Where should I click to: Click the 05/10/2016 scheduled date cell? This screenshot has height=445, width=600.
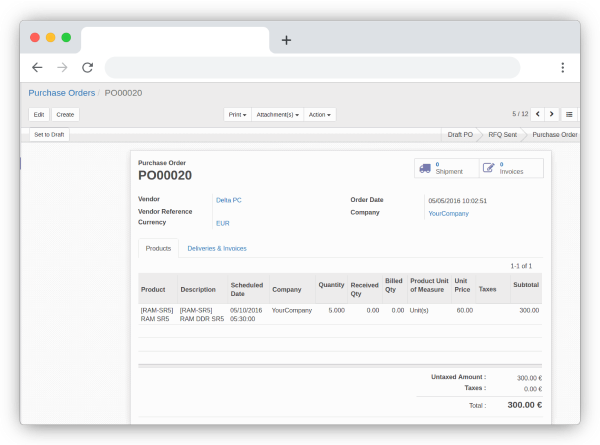click(246, 315)
